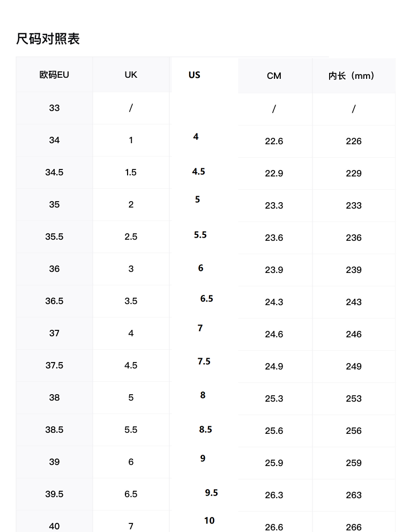Select the 263 inner length cell
The image size is (402, 532).
click(354, 495)
